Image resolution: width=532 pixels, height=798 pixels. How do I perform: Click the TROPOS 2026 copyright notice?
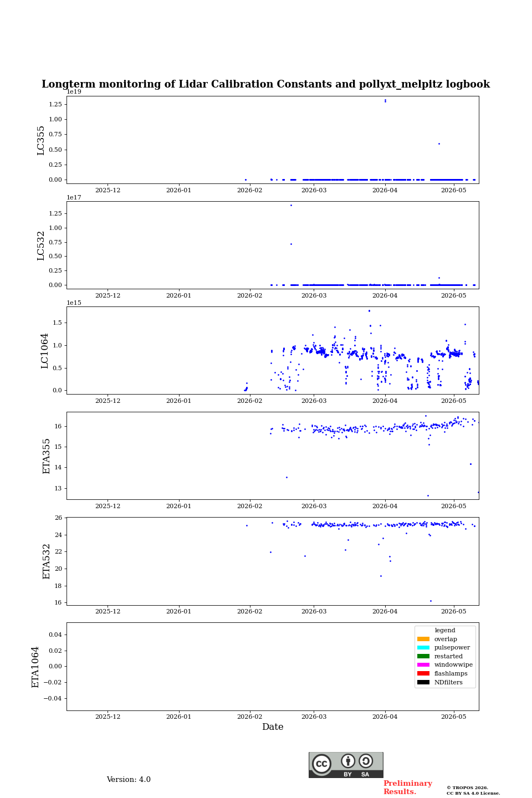(473, 790)
